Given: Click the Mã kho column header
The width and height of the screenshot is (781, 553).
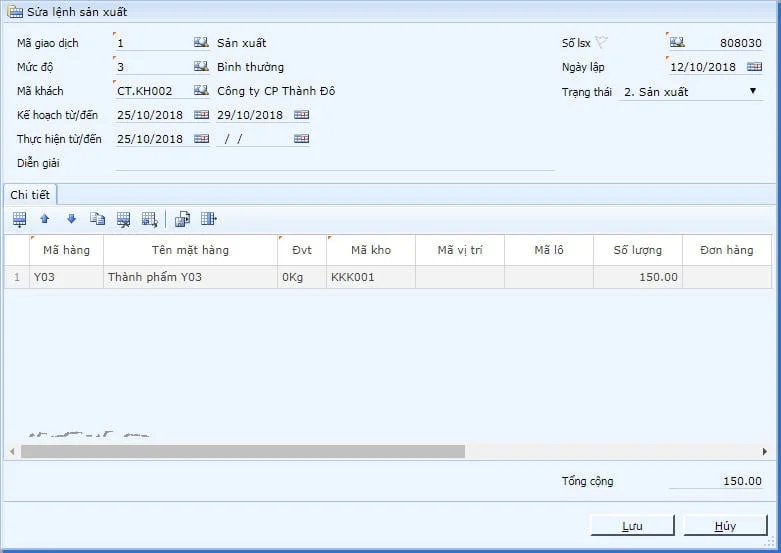Looking at the screenshot, I should pos(371,250).
